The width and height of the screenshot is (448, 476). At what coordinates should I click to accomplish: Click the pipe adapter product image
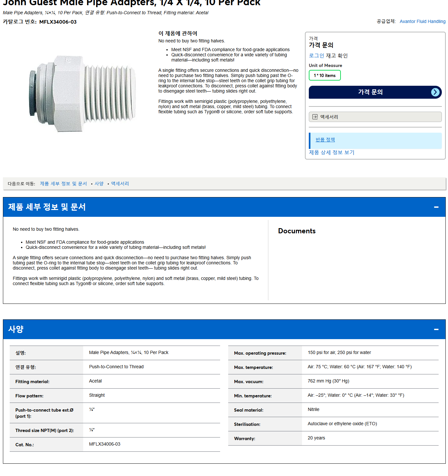tap(83, 94)
